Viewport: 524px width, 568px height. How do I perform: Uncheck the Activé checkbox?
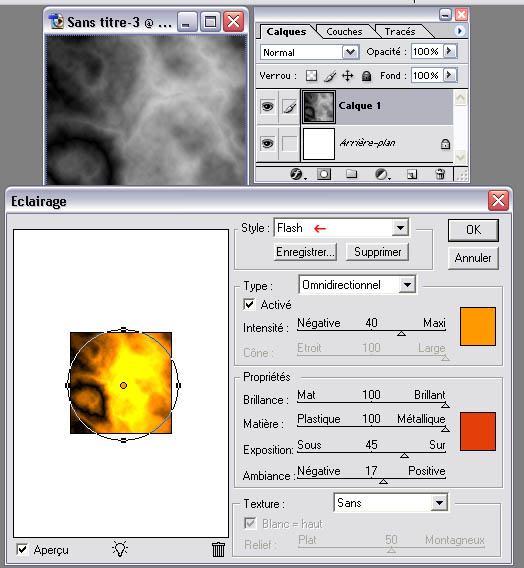249,304
